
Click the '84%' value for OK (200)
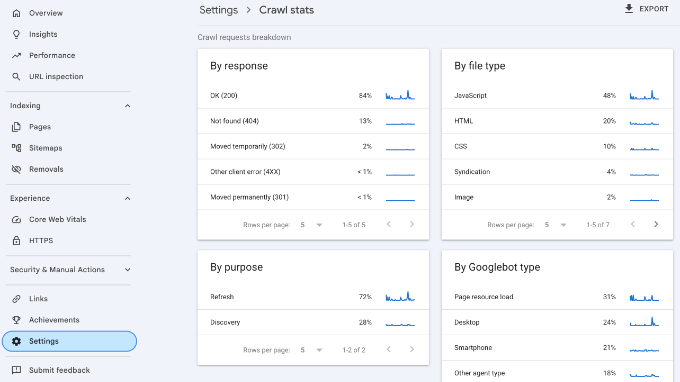[x=365, y=96]
